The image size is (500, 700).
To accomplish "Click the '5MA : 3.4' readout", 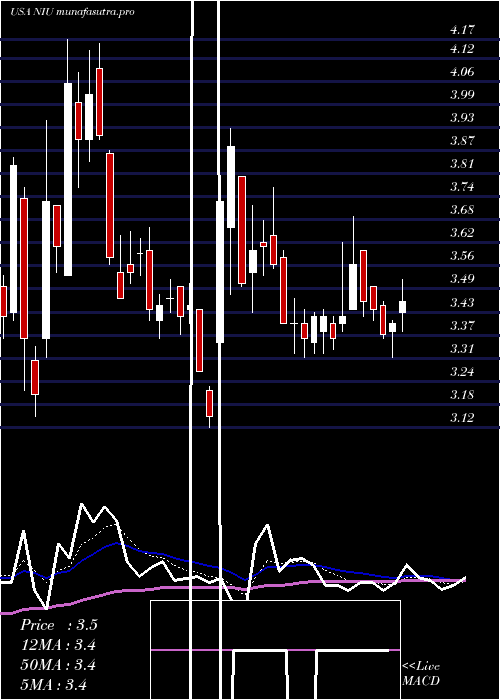I will click(53, 685).
